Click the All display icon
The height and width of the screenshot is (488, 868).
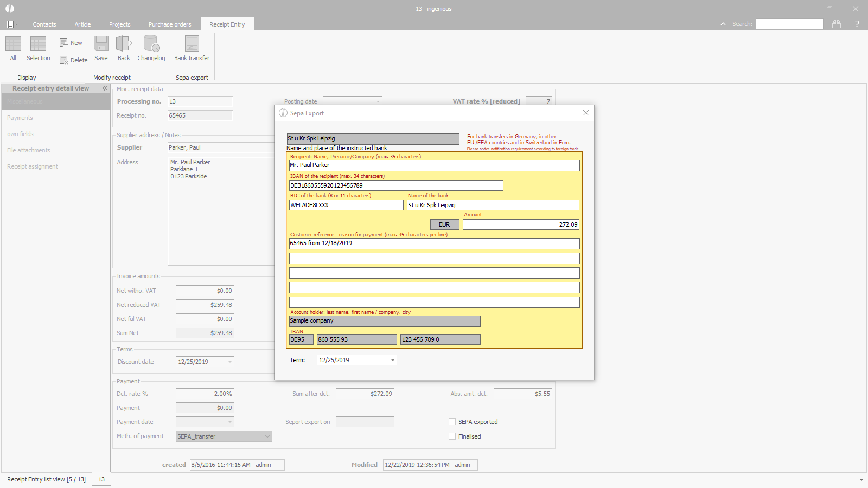[13, 48]
